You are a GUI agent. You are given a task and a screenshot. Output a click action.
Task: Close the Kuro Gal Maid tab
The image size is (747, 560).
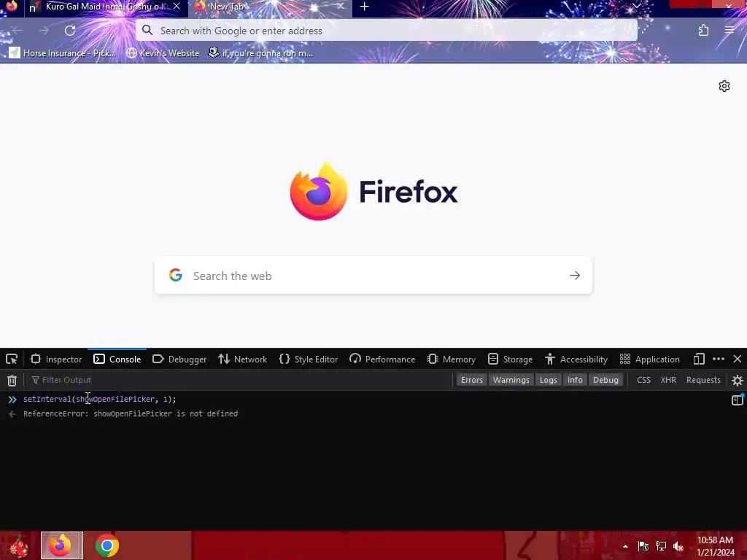177,6
